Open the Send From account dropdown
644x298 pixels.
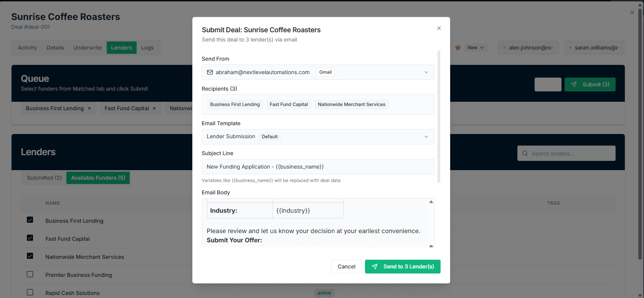click(426, 72)
